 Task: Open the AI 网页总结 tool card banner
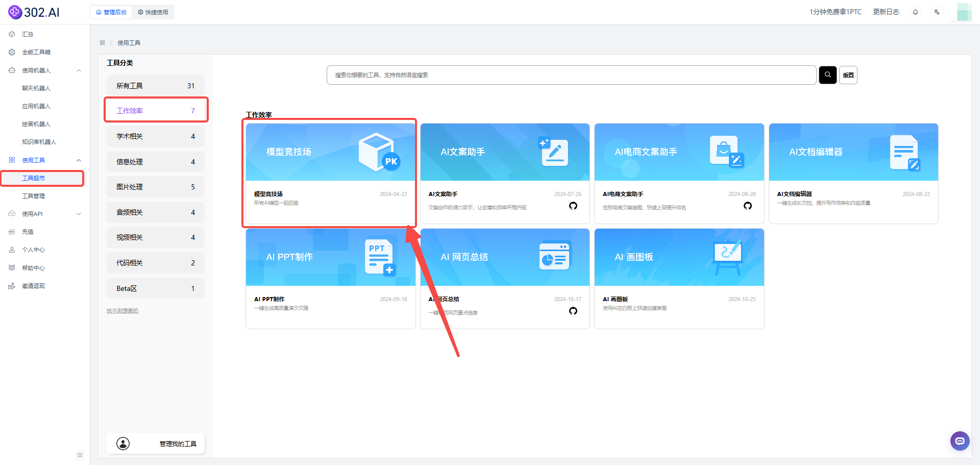[505, 257]
